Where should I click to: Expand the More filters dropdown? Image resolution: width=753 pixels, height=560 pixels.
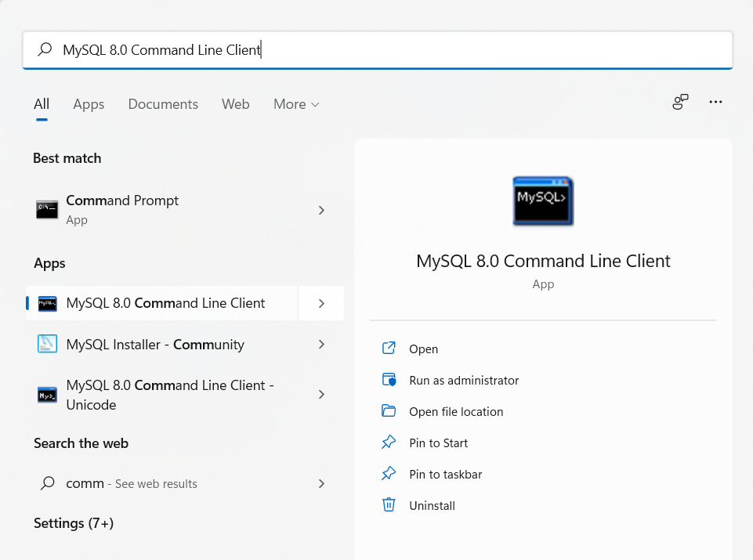[295, 103]
